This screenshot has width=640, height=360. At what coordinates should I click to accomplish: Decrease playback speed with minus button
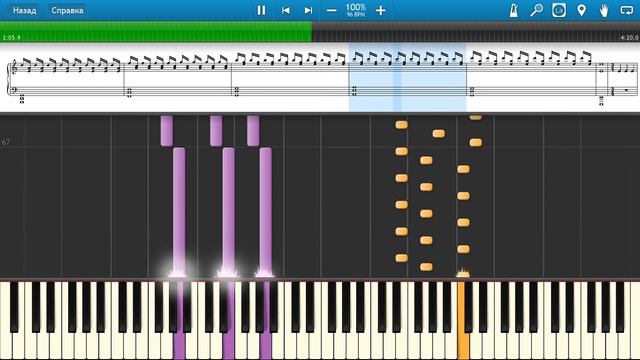pos(331,10)
